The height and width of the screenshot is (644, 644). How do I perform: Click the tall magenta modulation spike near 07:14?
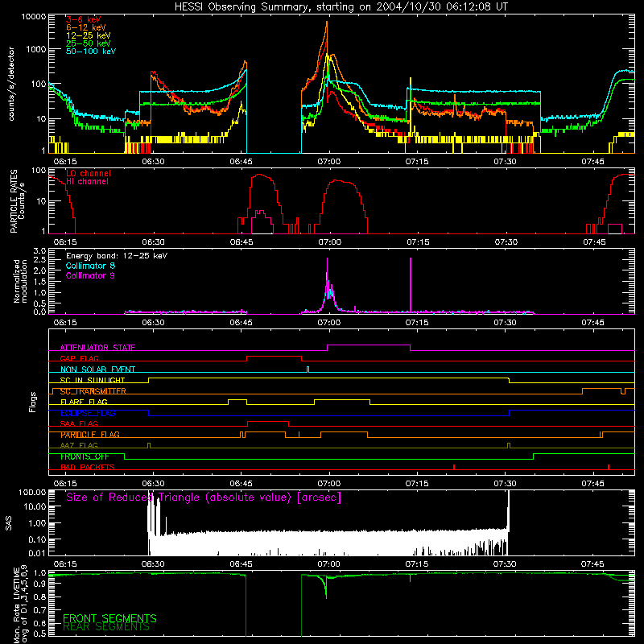pos(411,285)
